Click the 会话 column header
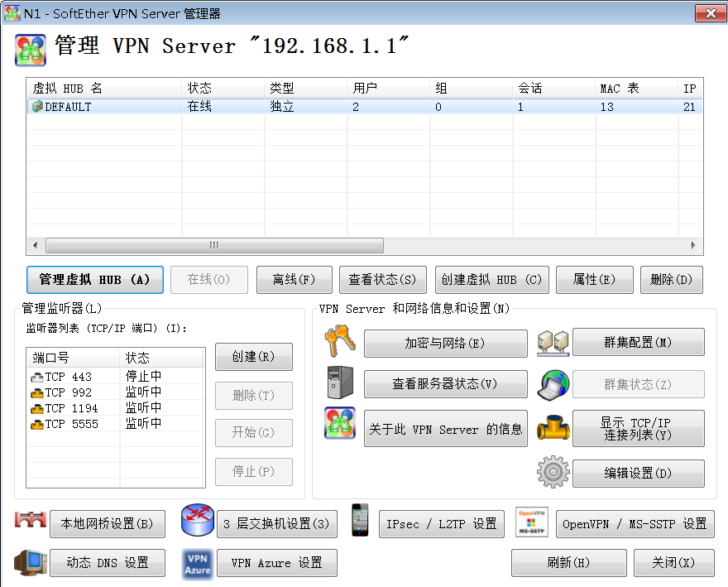 click(x=554, y=89)
